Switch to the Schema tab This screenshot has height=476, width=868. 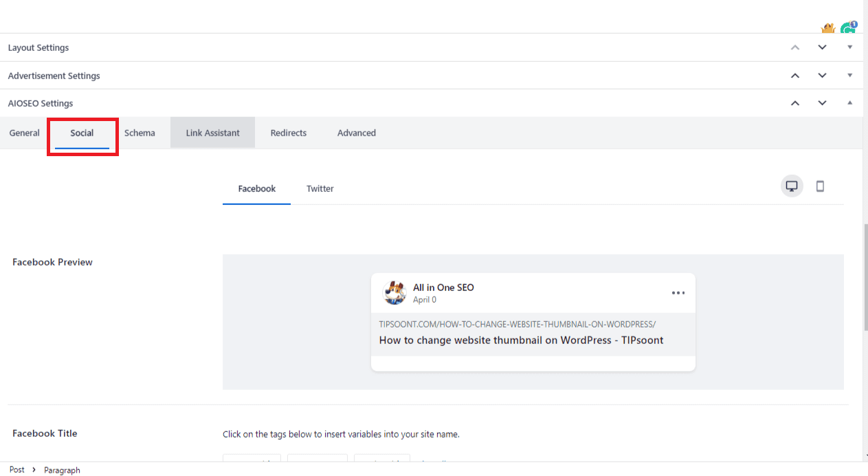140,133
